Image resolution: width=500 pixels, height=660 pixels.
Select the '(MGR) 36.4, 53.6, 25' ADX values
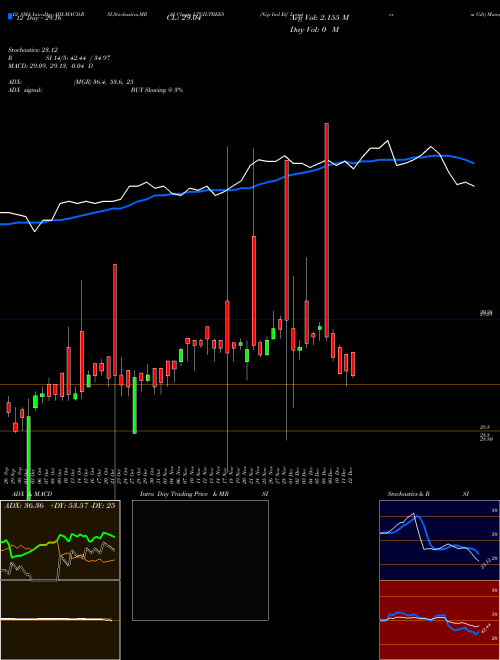[x=104, y=82]
